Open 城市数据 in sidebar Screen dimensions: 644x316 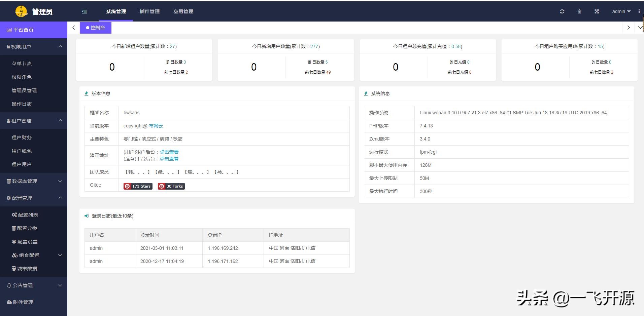(24, 269)
